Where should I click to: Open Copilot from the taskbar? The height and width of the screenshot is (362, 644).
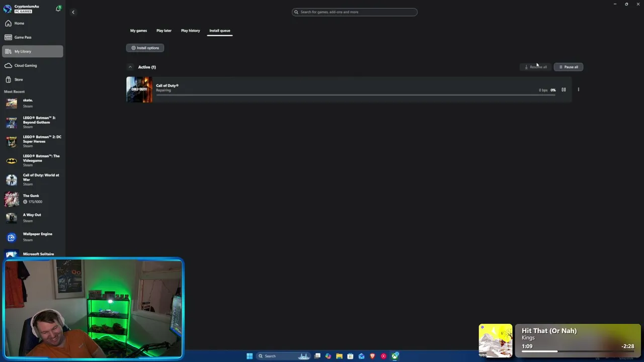click(x=328, y=356)
